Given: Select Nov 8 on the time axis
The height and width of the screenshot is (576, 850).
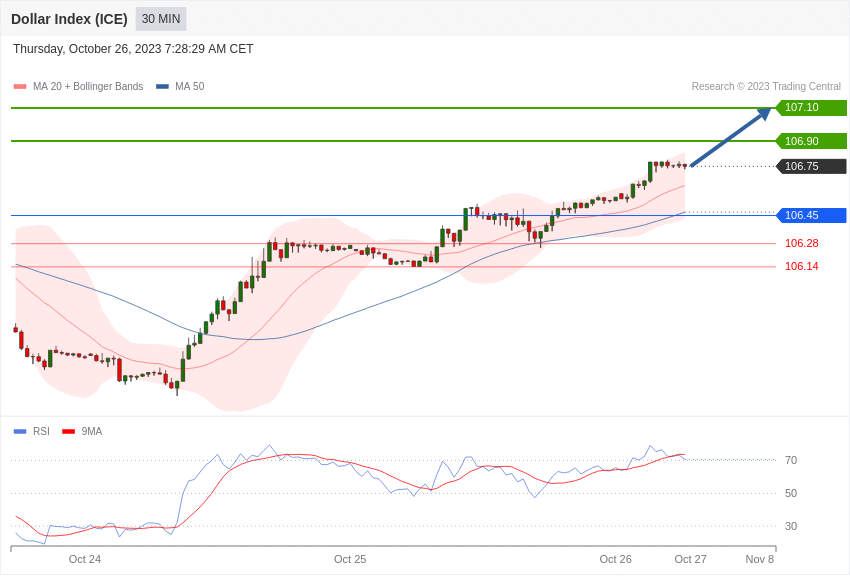Looking at the screenshot, I should click(x=759, y=559).
